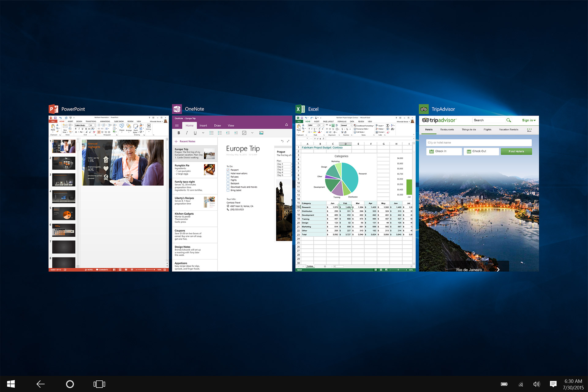
Task: Open TripAdvisor More menu dots
Action: (x=529, y=130)
